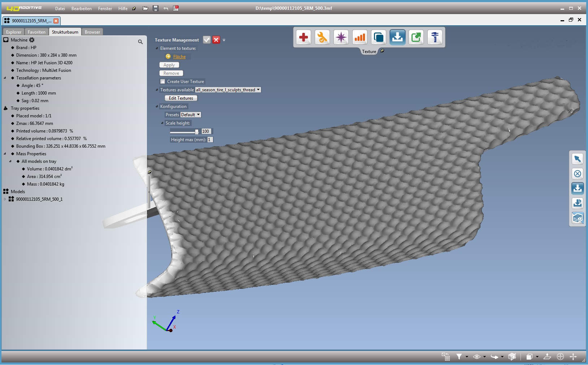The image size is (588, 365).
Task: Select the red cross health/repair tool
Action: pyautogui.click(x=303, y=37)
